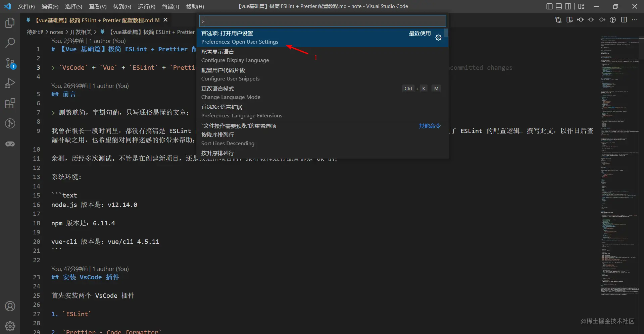Viewport: 644px width, 334px height.
Task: Open the editor More Actions ellipsis
Action: pyautogui.click(x=635, y=20)
